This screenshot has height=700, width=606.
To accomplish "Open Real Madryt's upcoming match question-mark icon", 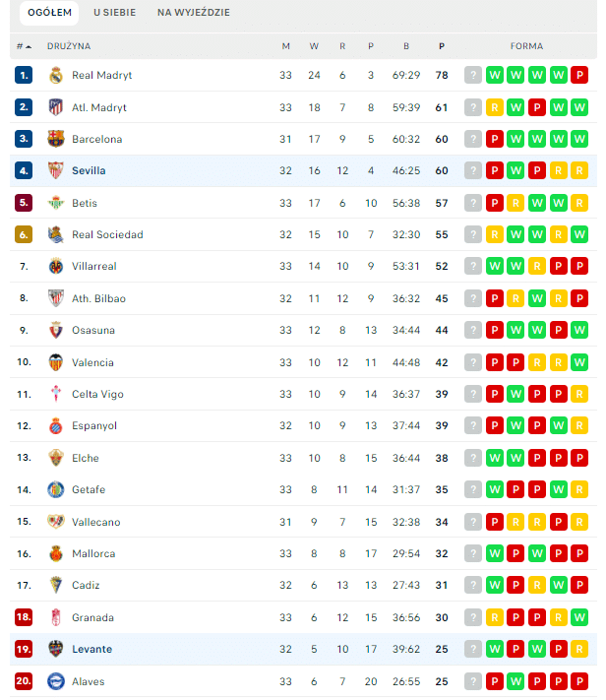I will 473,75.
